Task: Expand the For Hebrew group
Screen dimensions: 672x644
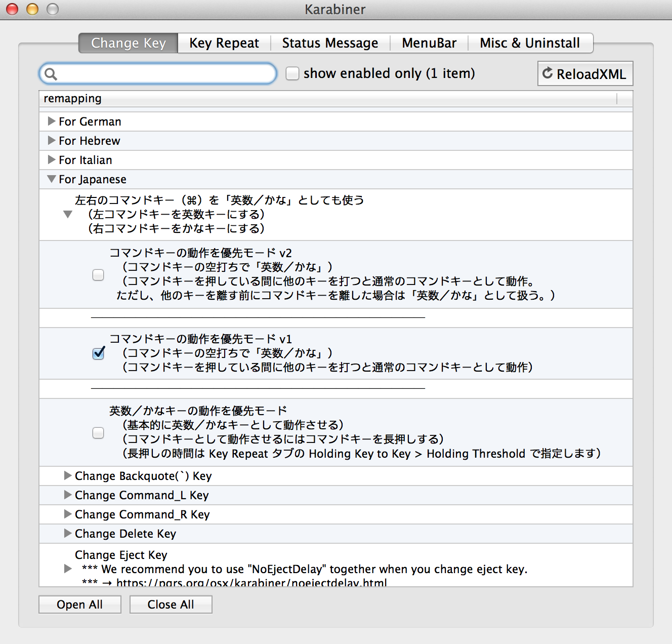Action: click(51, 140)
